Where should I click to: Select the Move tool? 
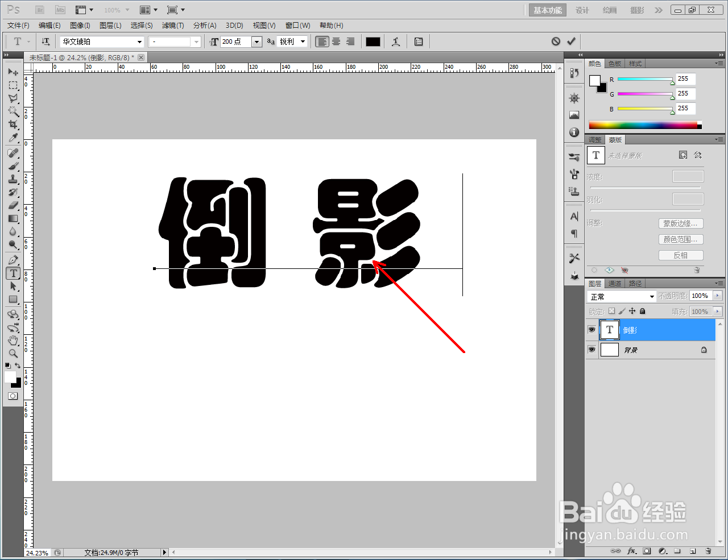coord(13,72)
